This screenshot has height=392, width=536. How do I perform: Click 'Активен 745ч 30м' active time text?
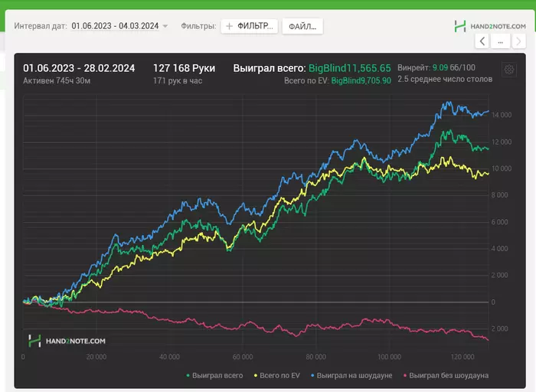(x=57, y=80)
